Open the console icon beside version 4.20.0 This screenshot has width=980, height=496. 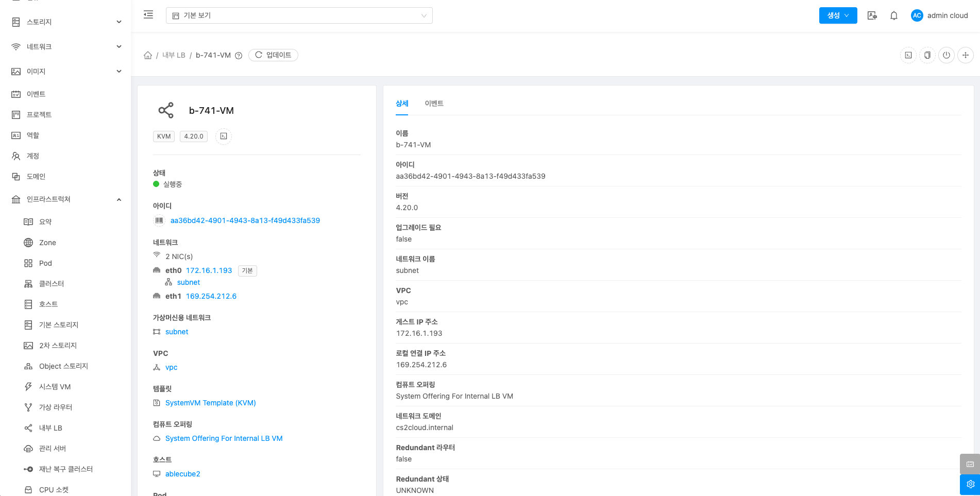pos(224,136)
